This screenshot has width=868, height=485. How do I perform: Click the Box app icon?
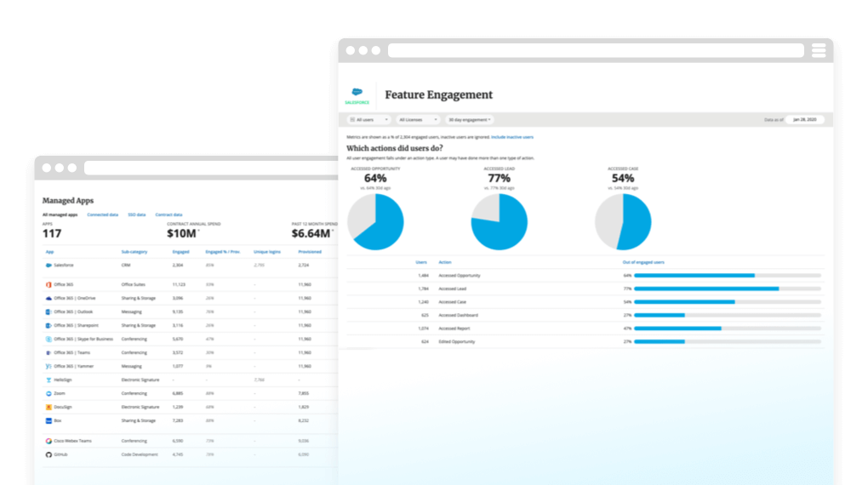pos(49,421)
